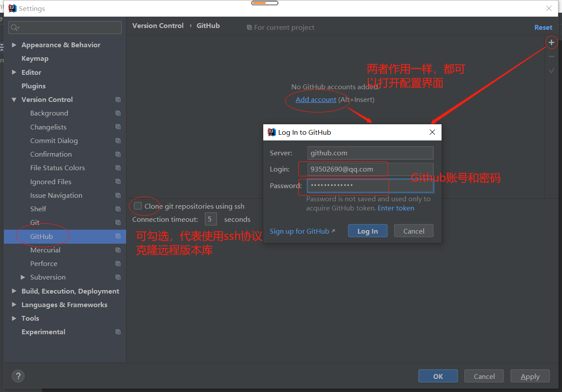Expand the Editor section
Viewport: 562px width, 392px height.
pos(14,72)
